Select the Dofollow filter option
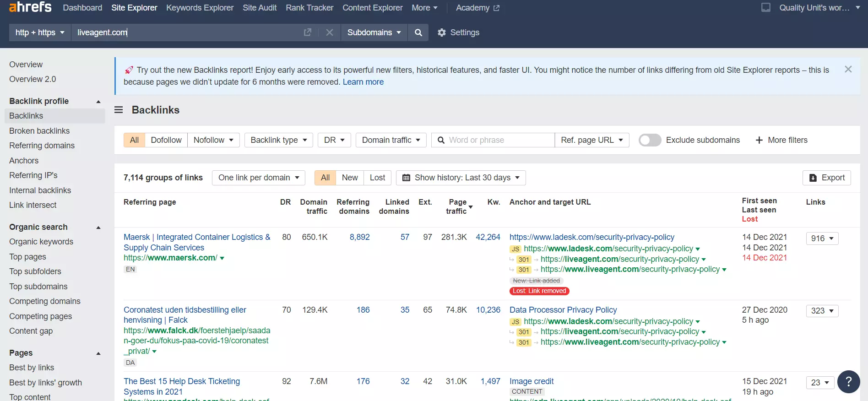This screenshot has width=868, height=401. (166, 140)
